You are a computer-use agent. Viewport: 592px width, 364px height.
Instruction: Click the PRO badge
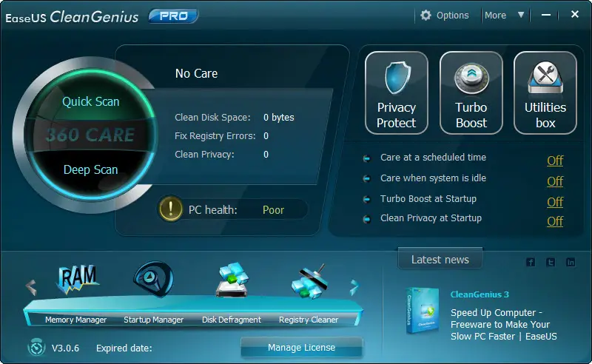click(173, 16)
